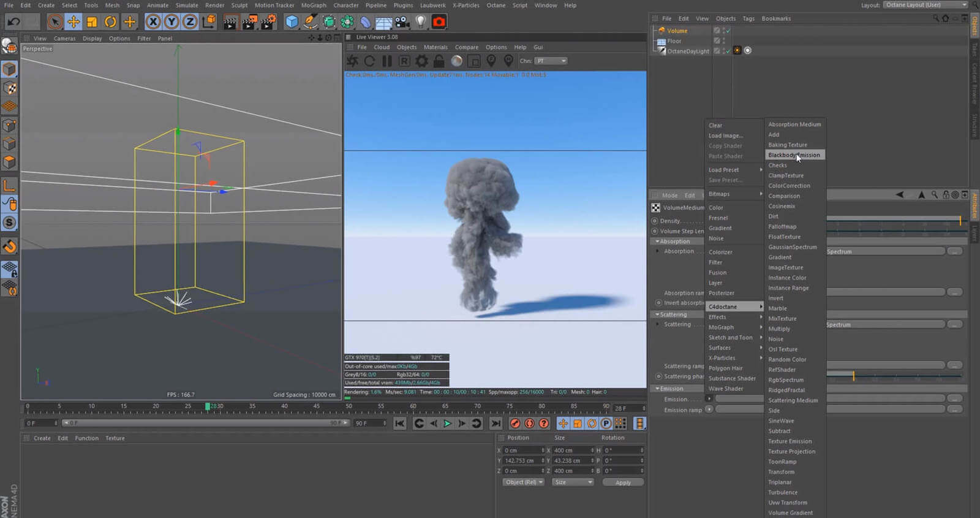Choose Blackbody Emission from the shader submenu
980x518 pixels.
(x=794, y=155)
